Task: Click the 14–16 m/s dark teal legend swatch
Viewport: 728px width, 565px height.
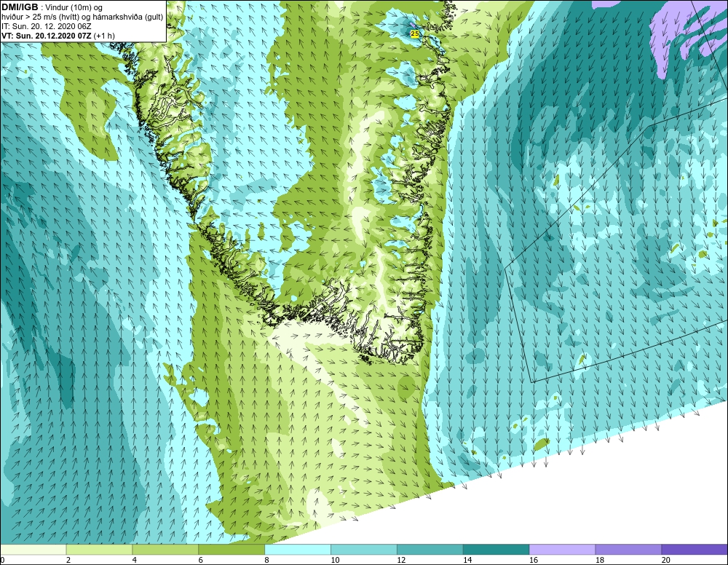Action: click(x=496, y=550)
